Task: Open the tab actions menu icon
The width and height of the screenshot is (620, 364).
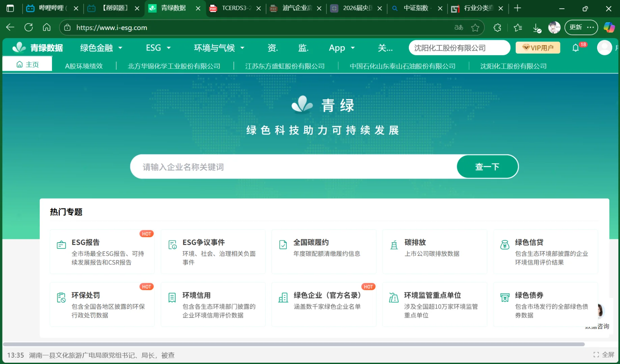Action: pos(10,8)
